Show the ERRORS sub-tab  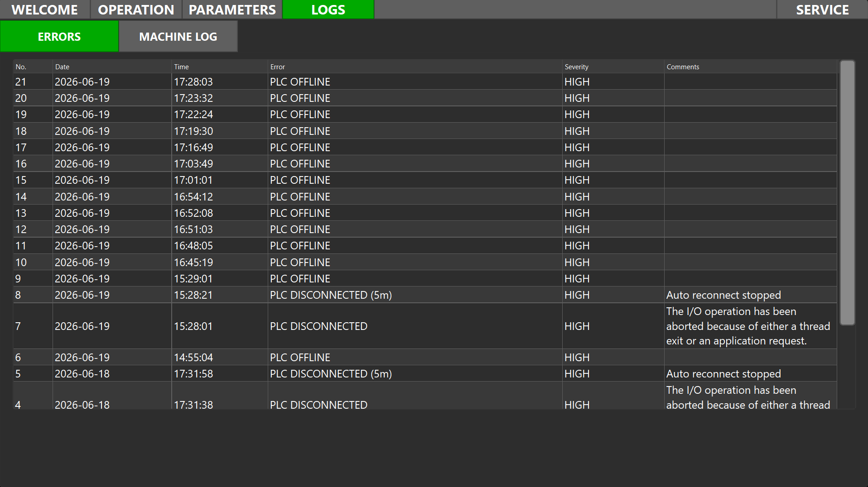59,37
